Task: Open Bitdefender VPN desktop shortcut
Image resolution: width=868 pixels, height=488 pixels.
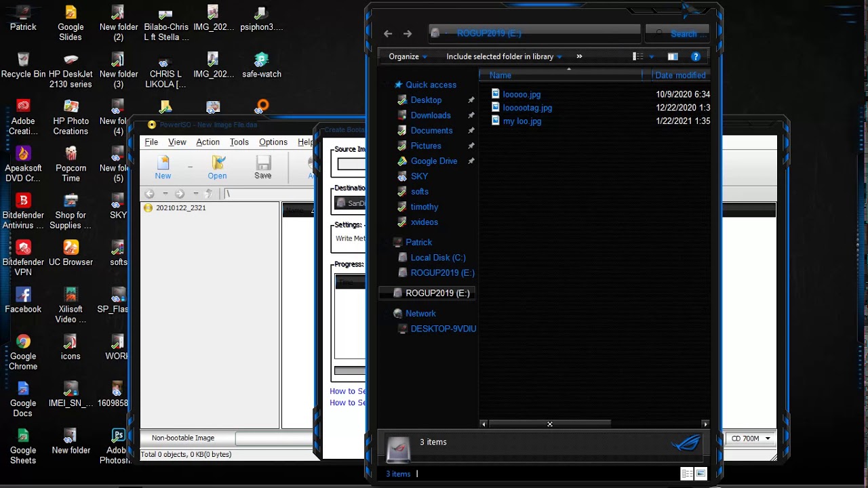Action: coord(23,258)
